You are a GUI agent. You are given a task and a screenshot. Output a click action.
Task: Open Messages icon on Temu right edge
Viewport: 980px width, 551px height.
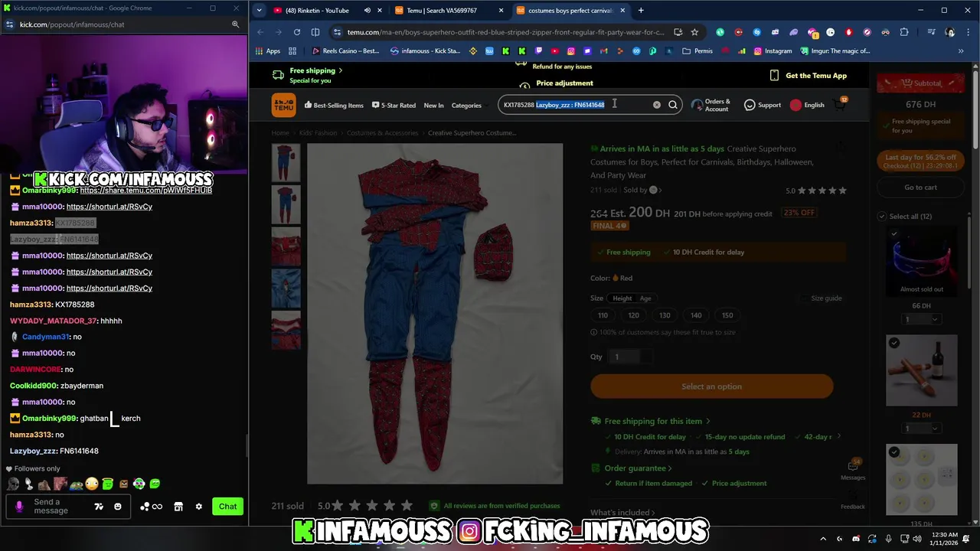[x=853, y=470]
